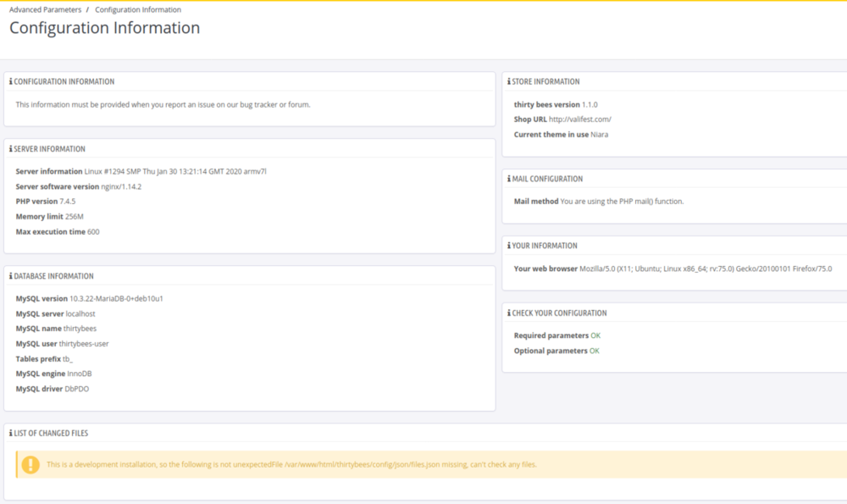Click info icon beside Check Your Configuration
Image resolution: width=847 pixels, height=504 pixels.
click(508, 313)
